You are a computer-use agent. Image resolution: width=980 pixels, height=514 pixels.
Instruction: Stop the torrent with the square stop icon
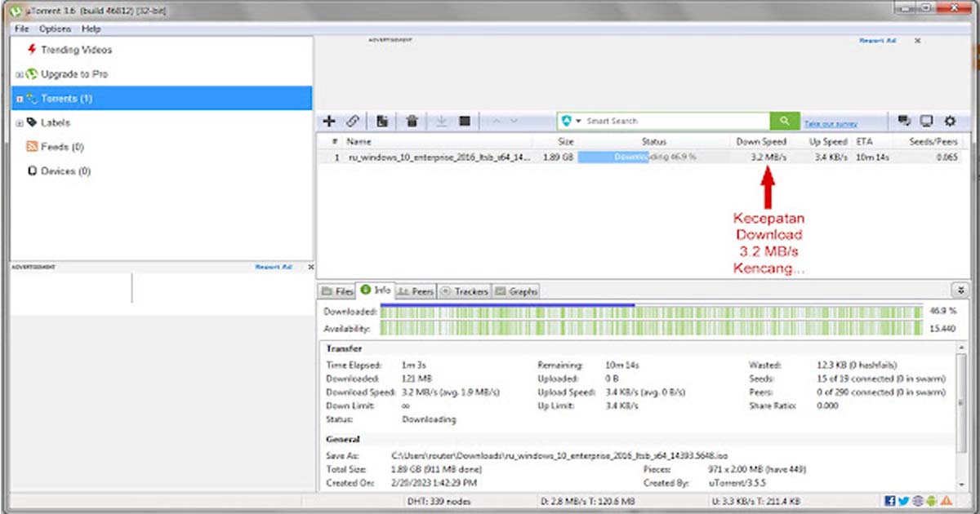pyautogui.click(x=464, y=121)
